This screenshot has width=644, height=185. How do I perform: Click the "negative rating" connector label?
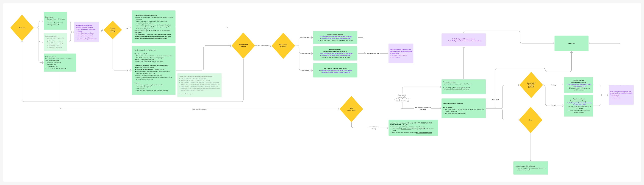coord(306,53)
